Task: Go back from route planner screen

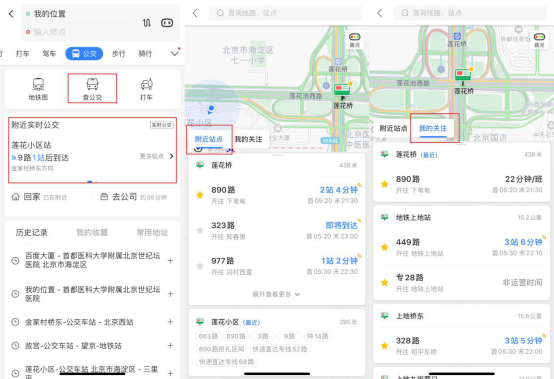Action: point(11,14)
